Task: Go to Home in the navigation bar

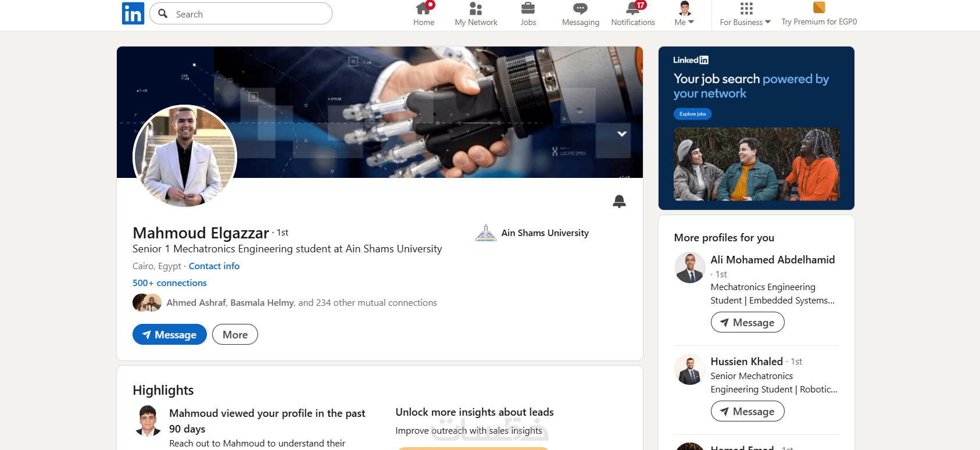Action: 424,15
